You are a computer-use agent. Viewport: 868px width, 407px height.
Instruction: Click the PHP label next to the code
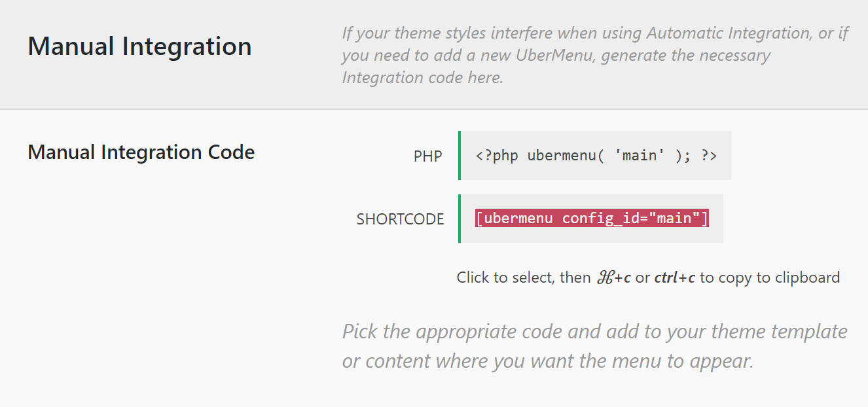coord(427,156)
